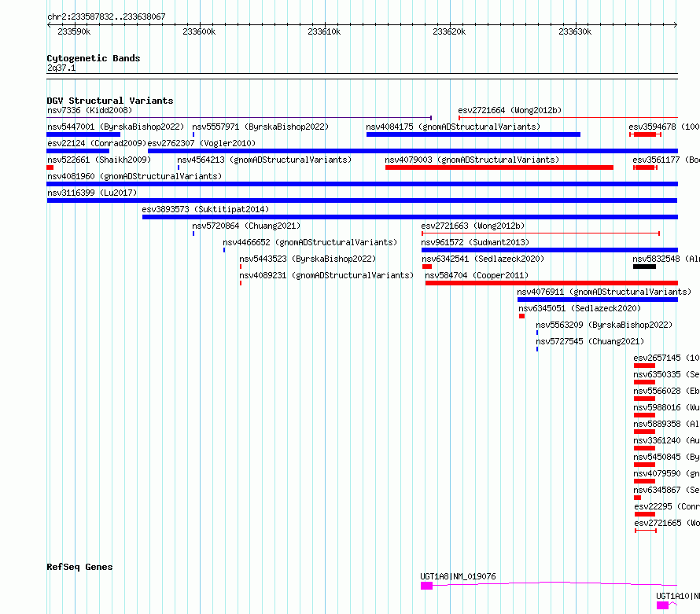
Task: Click nsv5557971 (ByrskaBishop2022) label
Action: tap(260, 127)
